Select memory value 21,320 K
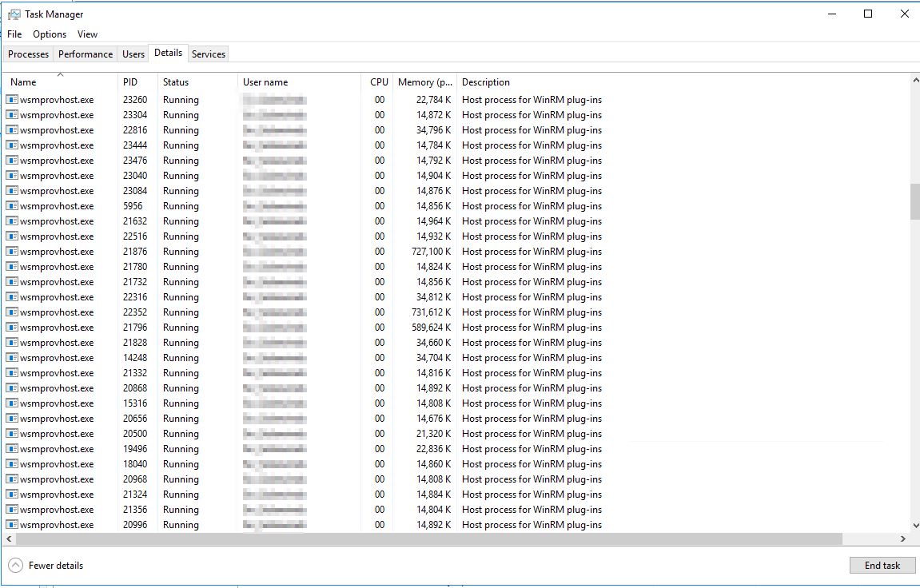Viewport: 920px width, 588px height. point(433,434)
